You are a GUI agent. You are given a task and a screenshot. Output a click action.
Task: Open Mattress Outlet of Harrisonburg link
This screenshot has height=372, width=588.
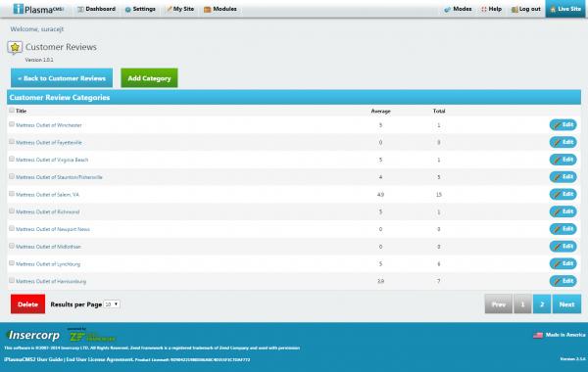(51, 281)
